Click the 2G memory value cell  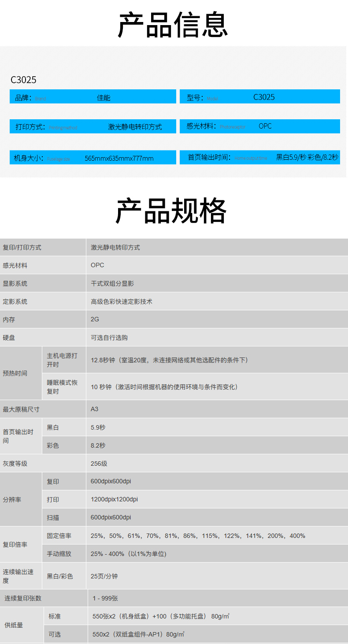[95, 320]
